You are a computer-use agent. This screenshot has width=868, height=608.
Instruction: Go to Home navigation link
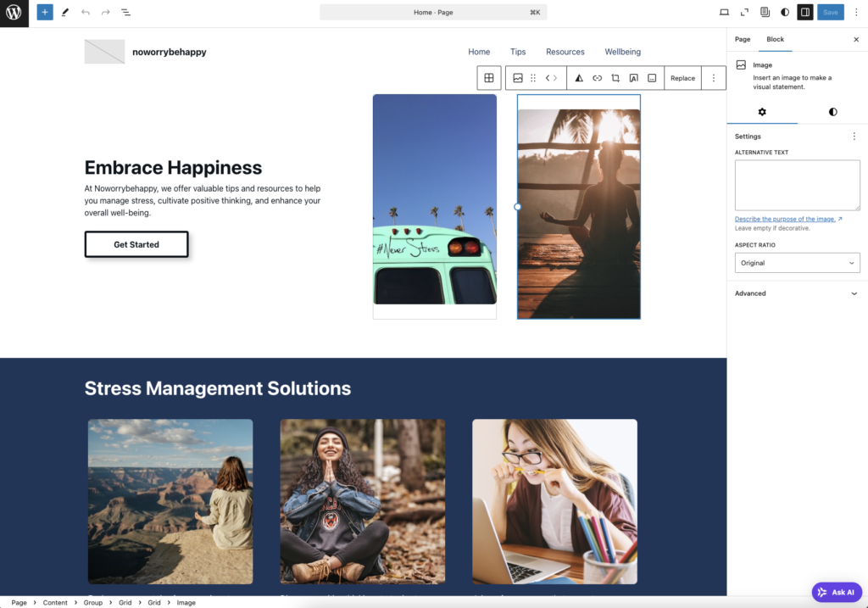coord(479,52)
